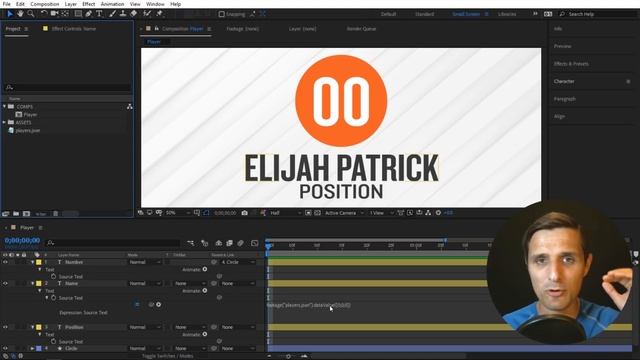640x360 pixels.
Task: Select the Zoom magnifier tool
Action: (31, 14)
